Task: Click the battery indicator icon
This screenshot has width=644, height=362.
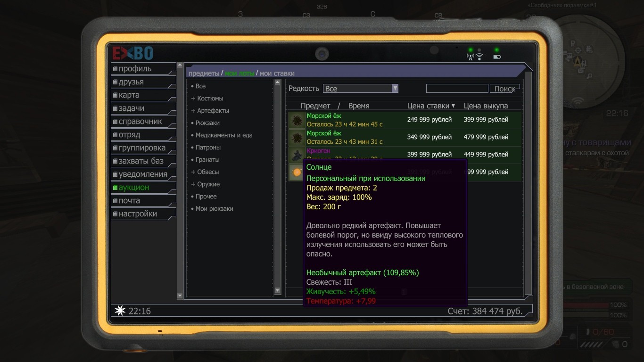Action: click(x=497, y=57)
